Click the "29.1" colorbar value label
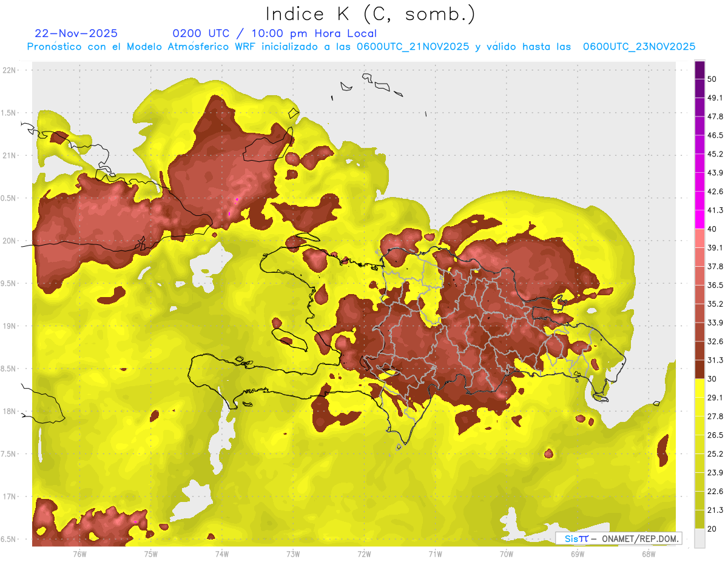 point(715,398)
